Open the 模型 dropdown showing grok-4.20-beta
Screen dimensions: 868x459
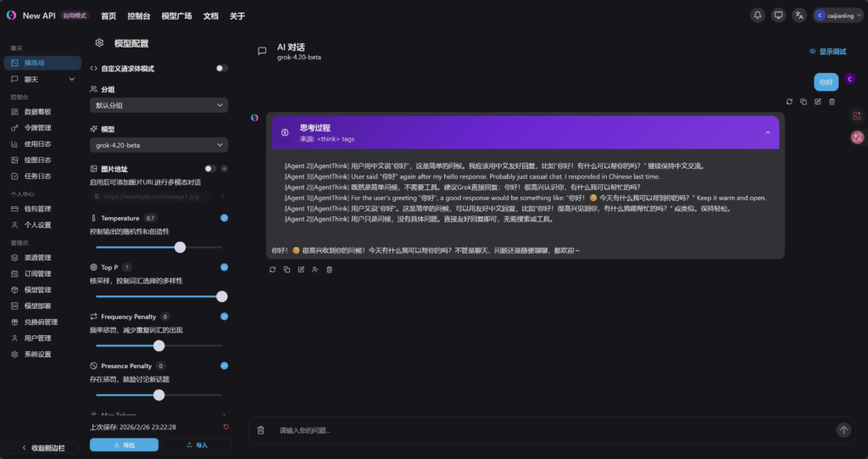(x=159, y=145)
